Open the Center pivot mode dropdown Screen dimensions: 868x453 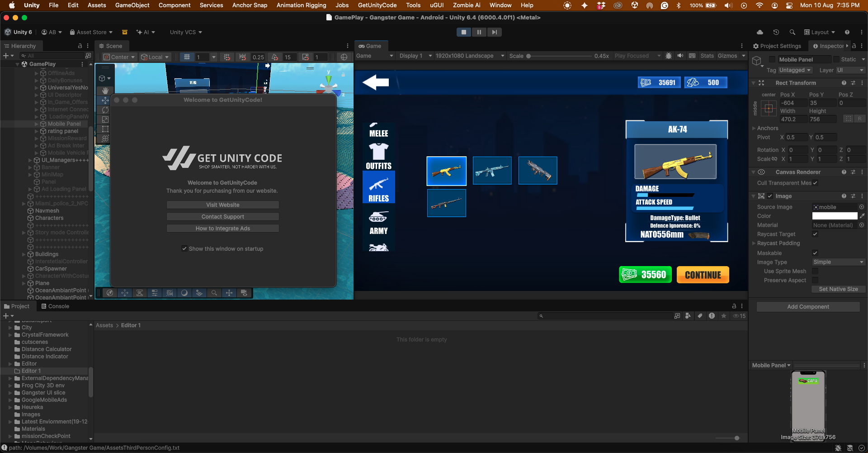coord(119,57)
